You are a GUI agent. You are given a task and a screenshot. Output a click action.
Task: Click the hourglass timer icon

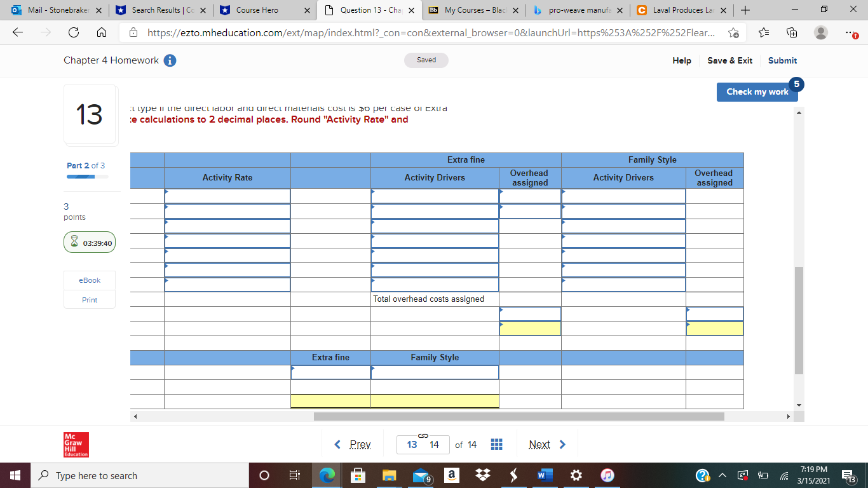[74, 242]
